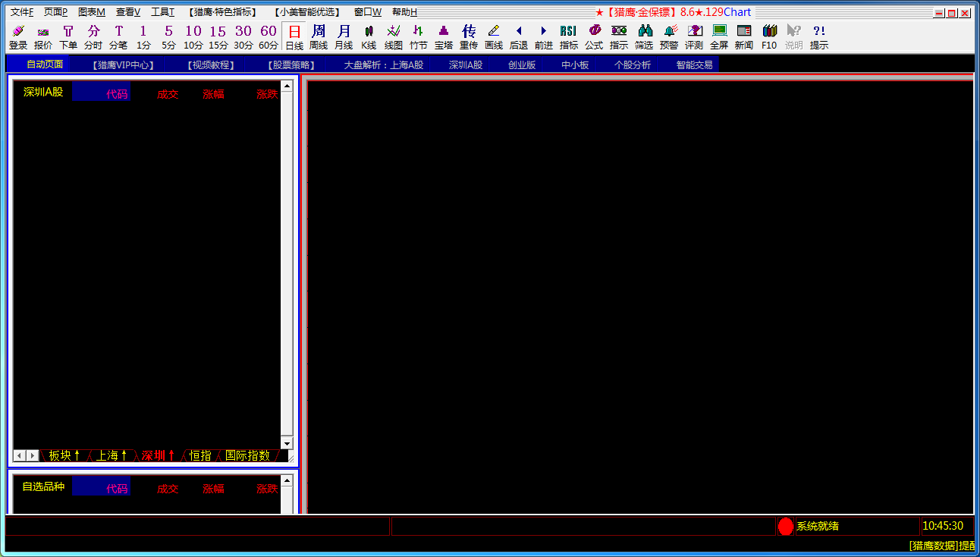The height and width of the screenshot is (557, 980).
Task: Sort 深圳A股 list by 张幅 header
Action: 213,94
